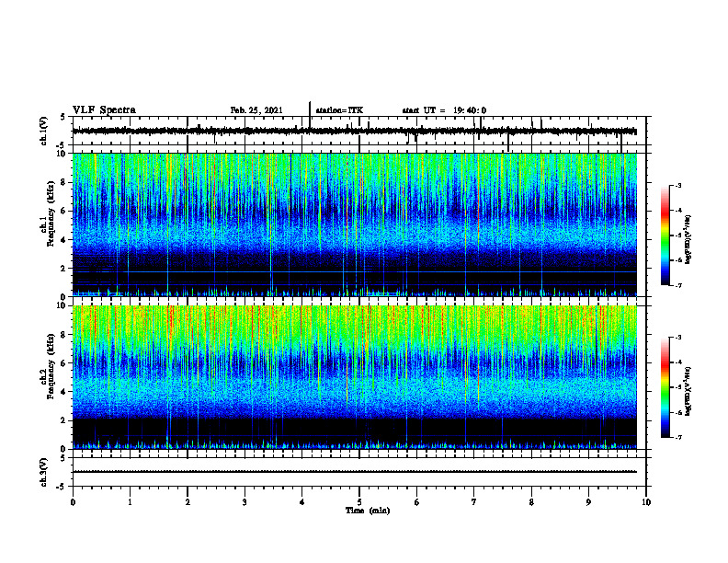Click the "Time (min)" x-axis label

(x=368, y=511)
